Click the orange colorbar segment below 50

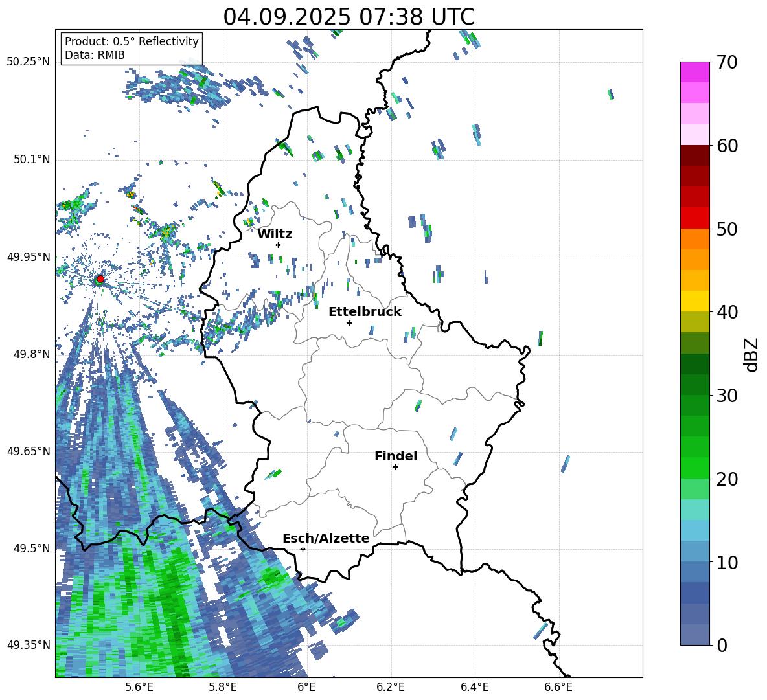point(695,239)
